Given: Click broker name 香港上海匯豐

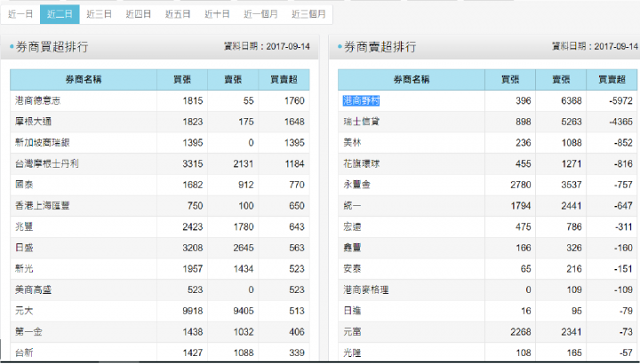Looking at the screenshot, I should click(x=43, y=206).
